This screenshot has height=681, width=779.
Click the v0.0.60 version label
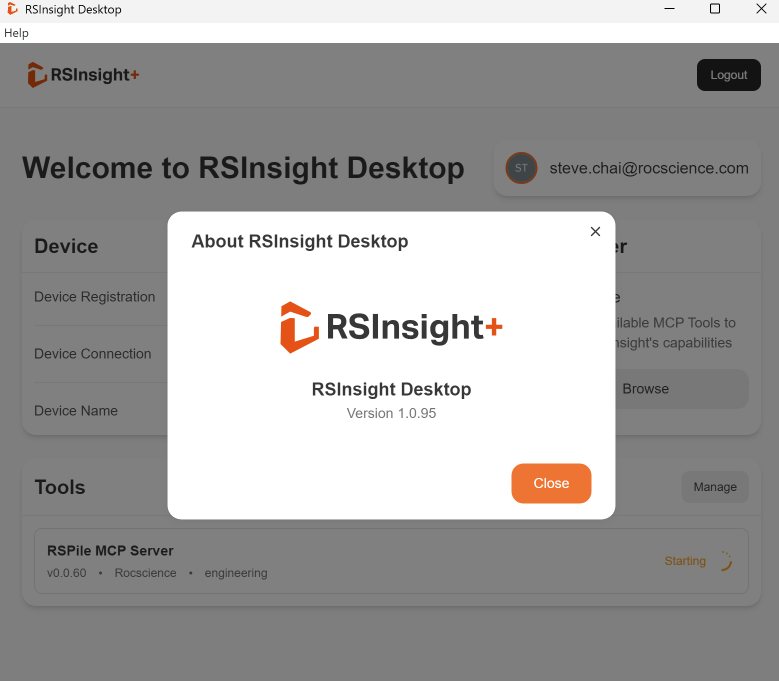(67, 573)
